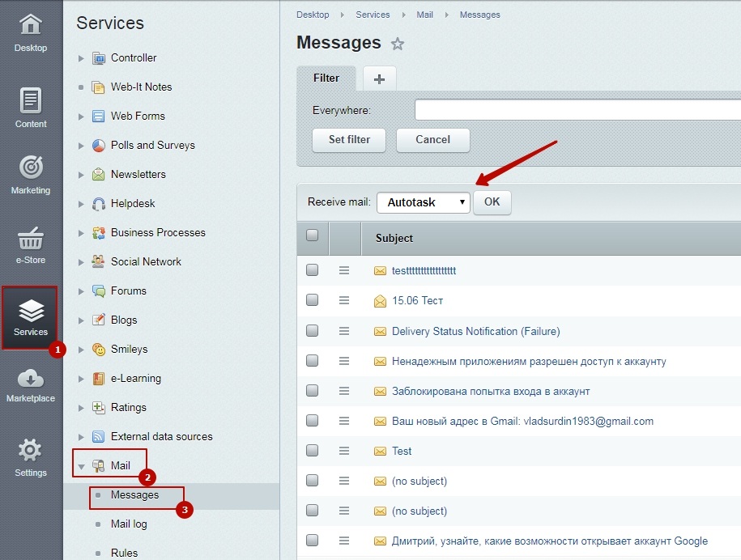The image size is (741, 560).
Task: Check the 'Ненадежным приложениям' message checkbox
Action: pos(312,361)
